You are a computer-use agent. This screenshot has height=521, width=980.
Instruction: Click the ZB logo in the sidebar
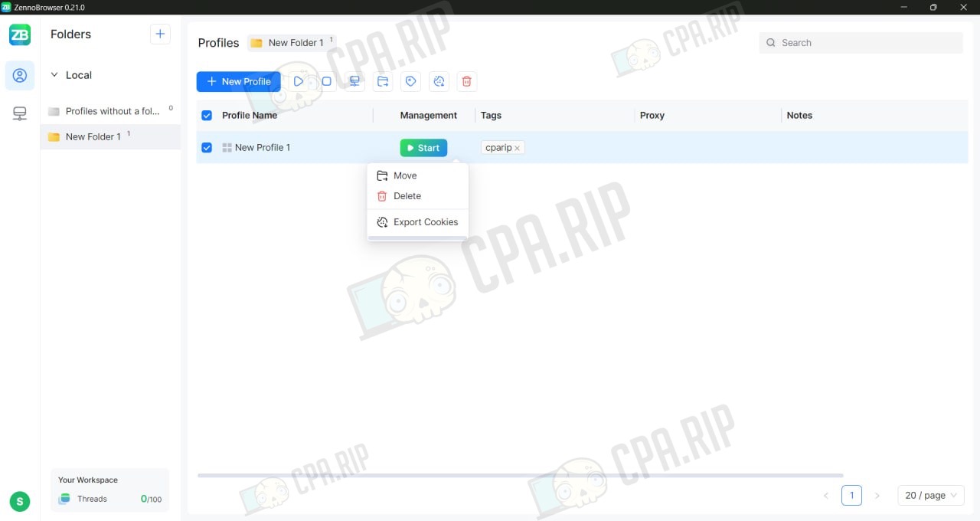click(x=20, y=34)
